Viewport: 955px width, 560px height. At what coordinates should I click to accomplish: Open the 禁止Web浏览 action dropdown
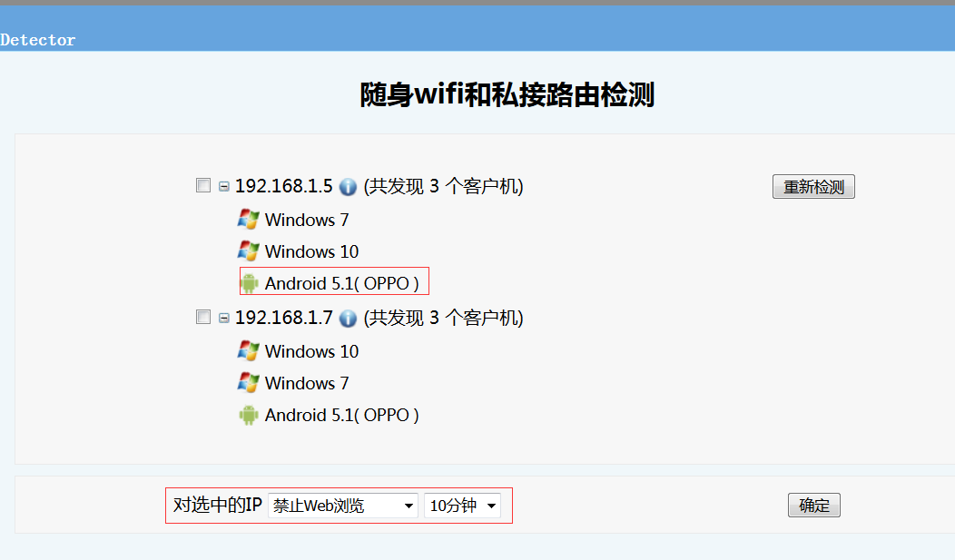(x=343, y=506)
